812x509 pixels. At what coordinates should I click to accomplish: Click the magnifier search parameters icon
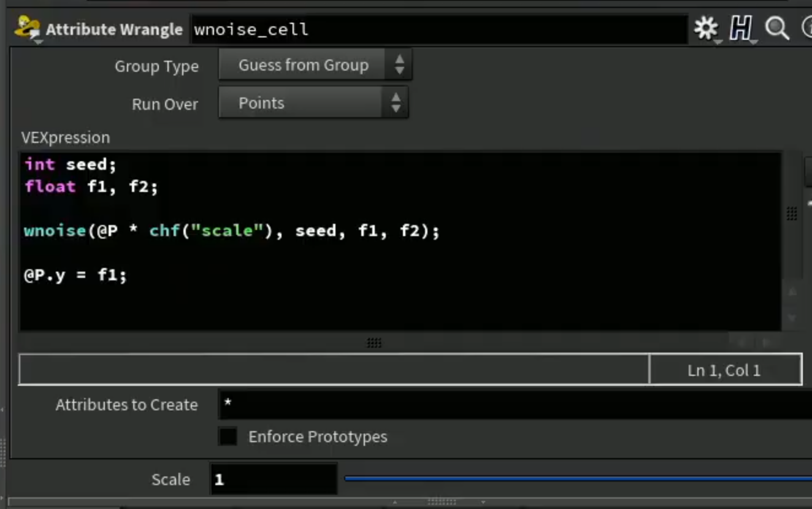pos(776,28)
